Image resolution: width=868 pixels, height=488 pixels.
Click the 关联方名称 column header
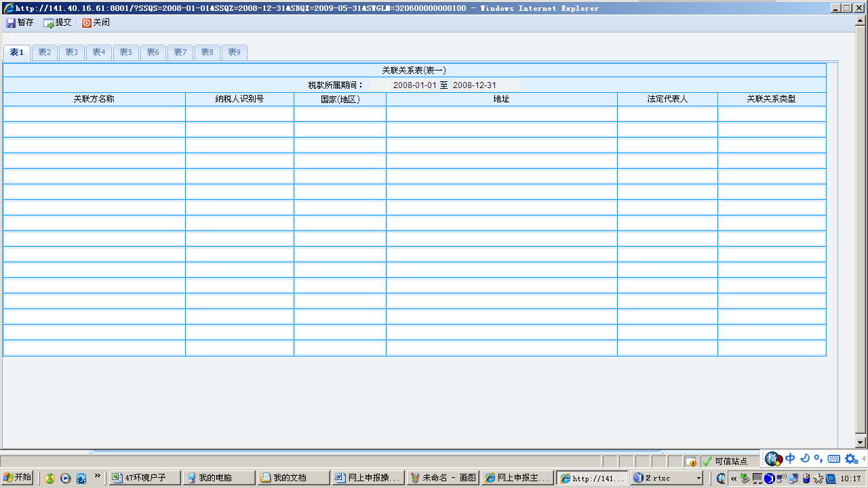(x=94, y=99)
